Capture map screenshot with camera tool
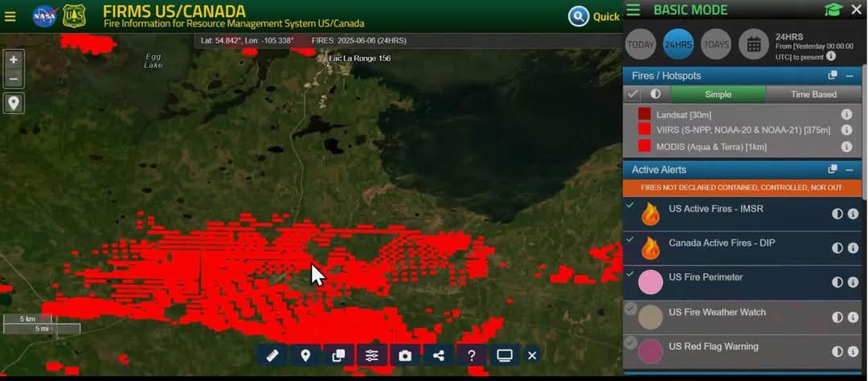 pyautogui.click(x=404, y=355)
